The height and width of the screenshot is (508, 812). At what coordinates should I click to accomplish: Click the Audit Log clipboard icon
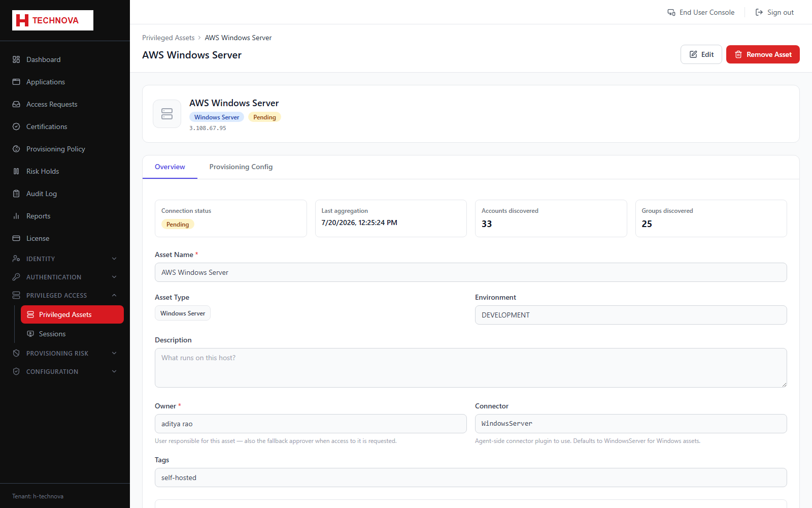pyautogui.click(x=16, y=194)
